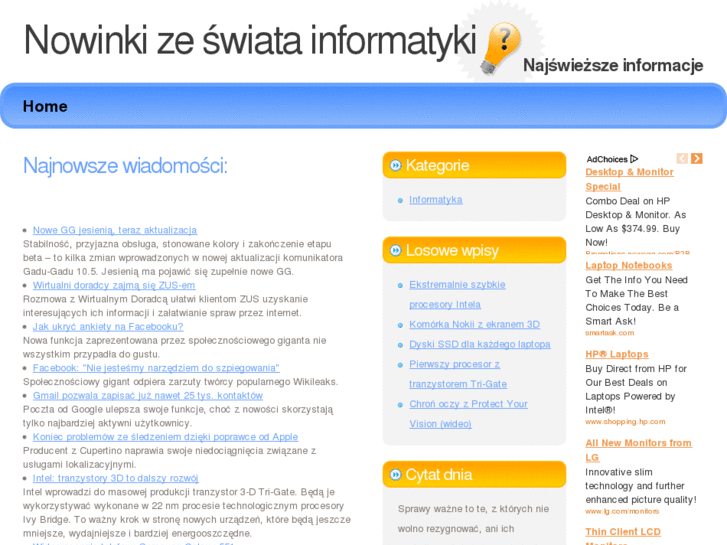The width and height of the screenshot is (727, 545).
Task: Open the Informatyka category link
Action: click(x=435, y=199)
